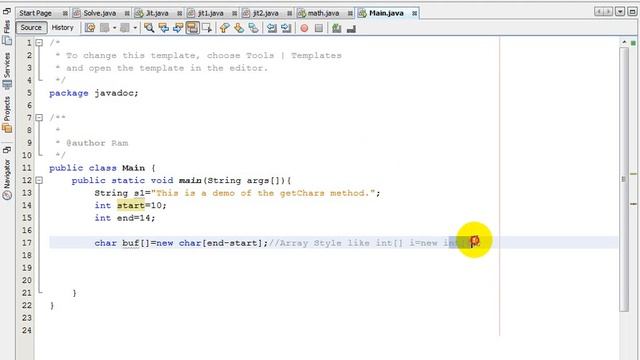Image resolution: width=640 pixels, height=360 pixels.
Task: Open Forward history dropdown arrow
Action: coord(135,28)
